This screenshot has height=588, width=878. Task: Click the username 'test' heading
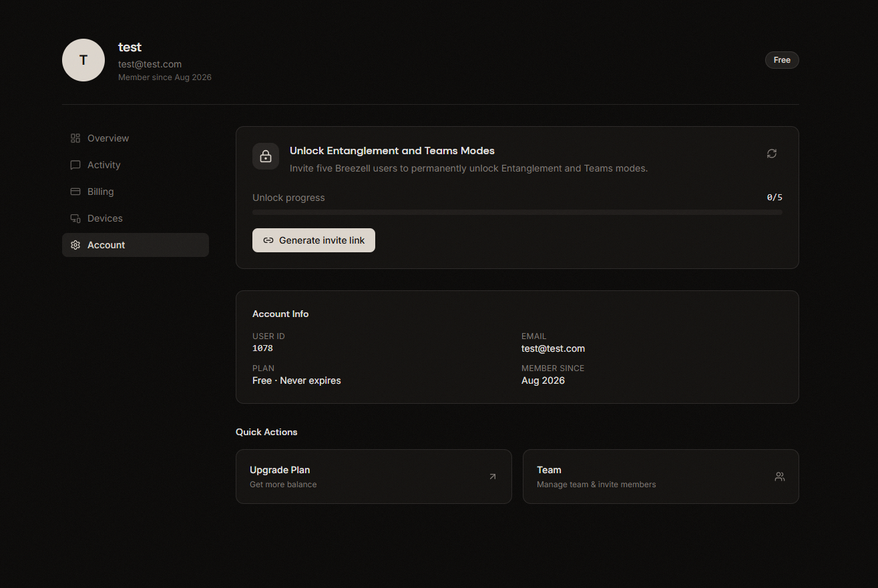(x=130, y=47)
